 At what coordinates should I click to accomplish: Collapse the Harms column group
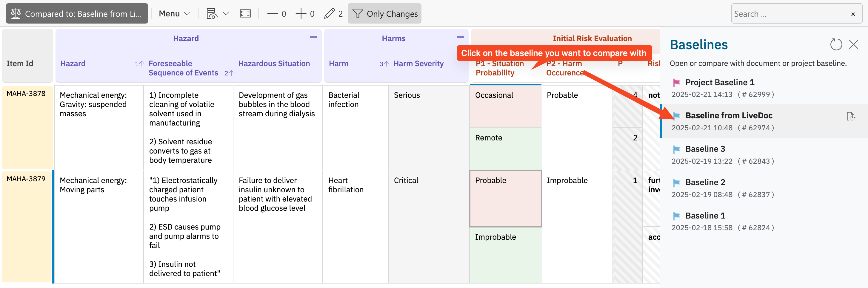pos(460,37)
